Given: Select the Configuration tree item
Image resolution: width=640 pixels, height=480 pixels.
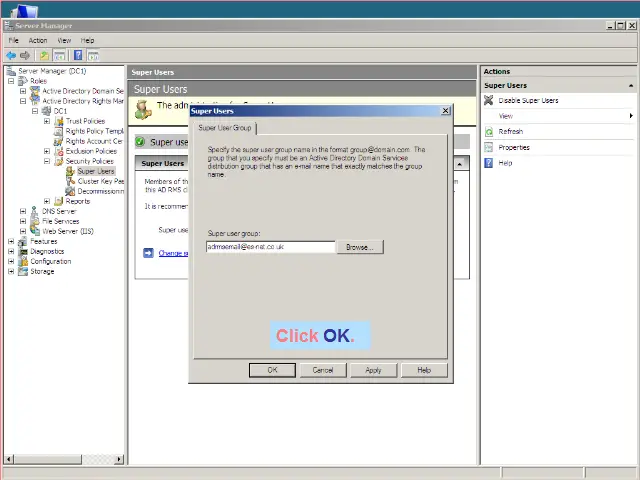Looking at the screenshot, I should coord(51,261).
